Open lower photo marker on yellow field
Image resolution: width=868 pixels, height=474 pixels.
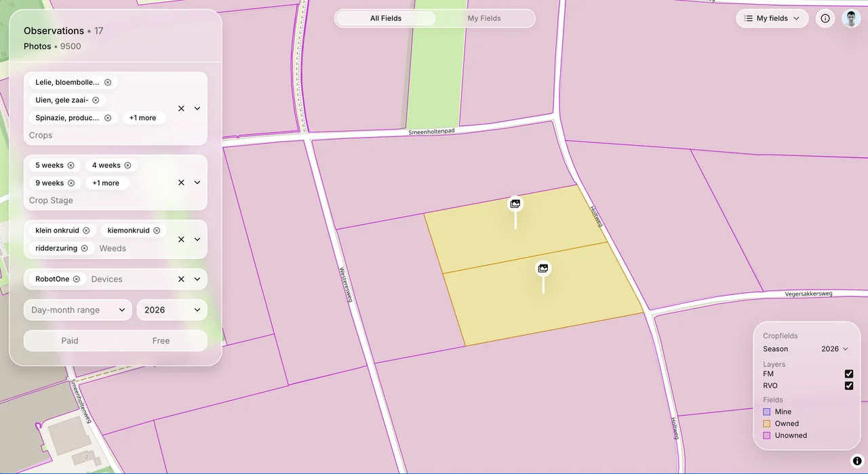tap(543, 269)
